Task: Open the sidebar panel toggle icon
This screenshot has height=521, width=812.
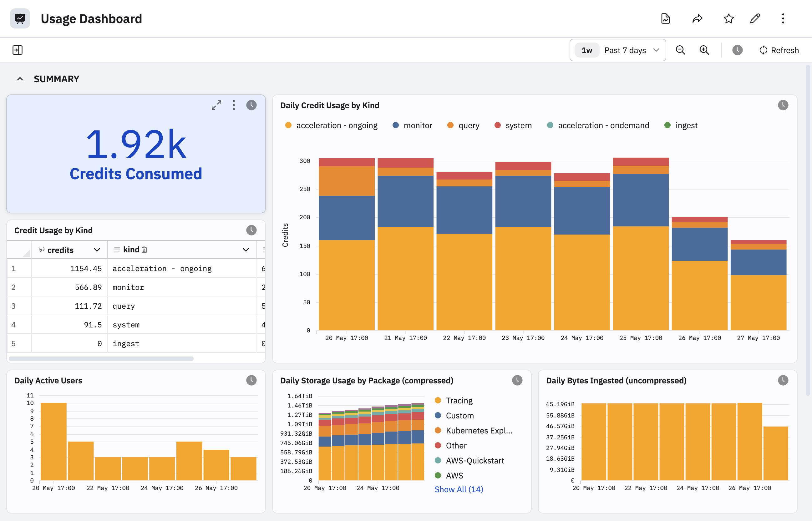Action: coord(18,50)
